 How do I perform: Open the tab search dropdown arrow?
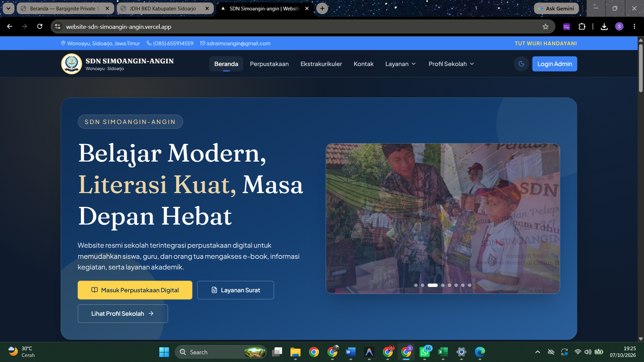point(8,8)
